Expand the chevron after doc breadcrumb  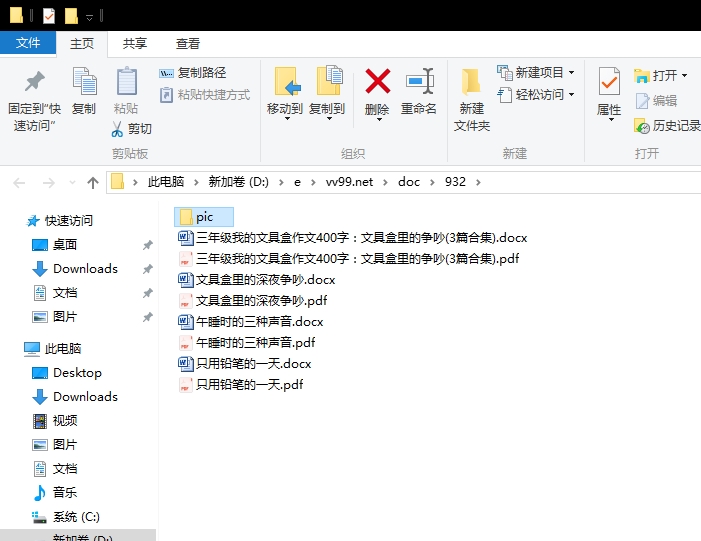[x=432, y=182]
